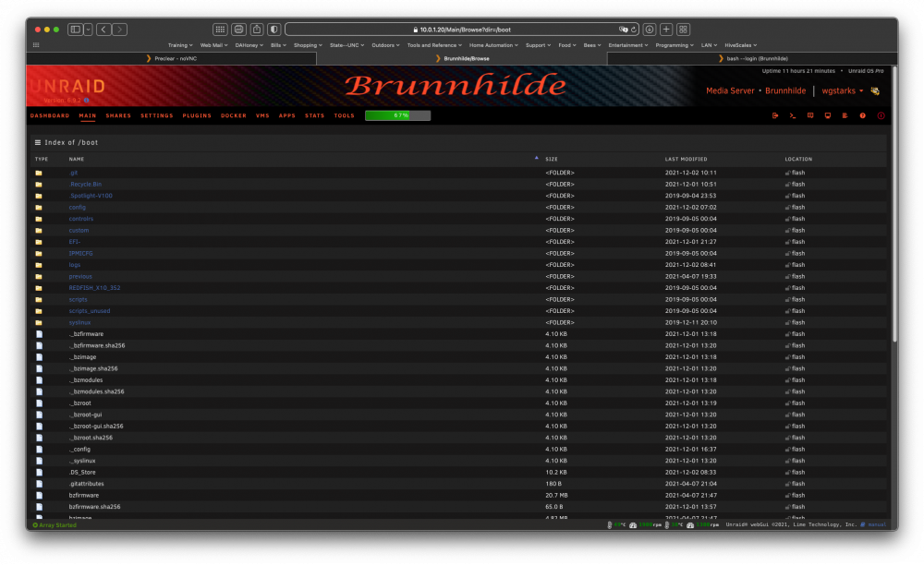Expand the HiveScales bookmarks folder
Image resolution: width=924 pixels, height=565 pixels.
741,45
